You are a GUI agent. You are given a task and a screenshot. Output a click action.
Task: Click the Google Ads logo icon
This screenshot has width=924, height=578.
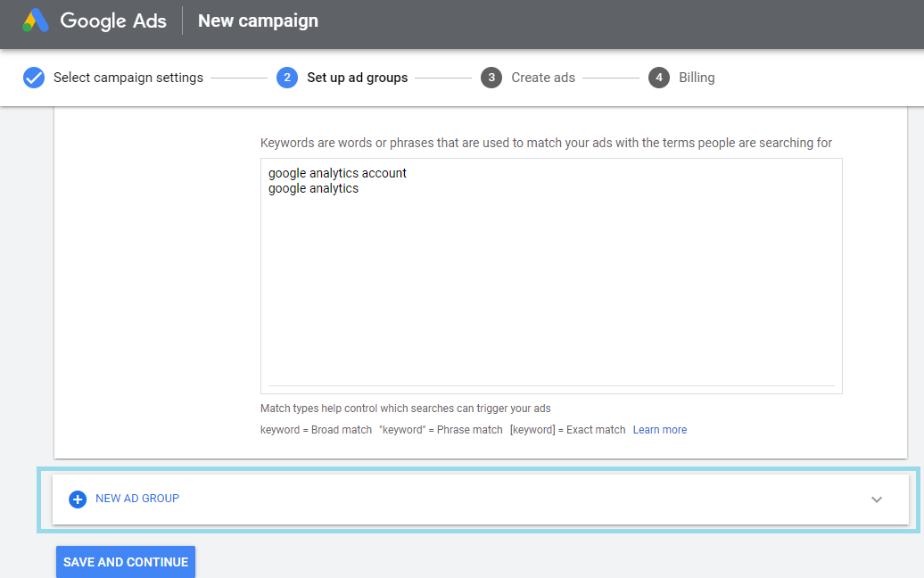click(36, 21)
